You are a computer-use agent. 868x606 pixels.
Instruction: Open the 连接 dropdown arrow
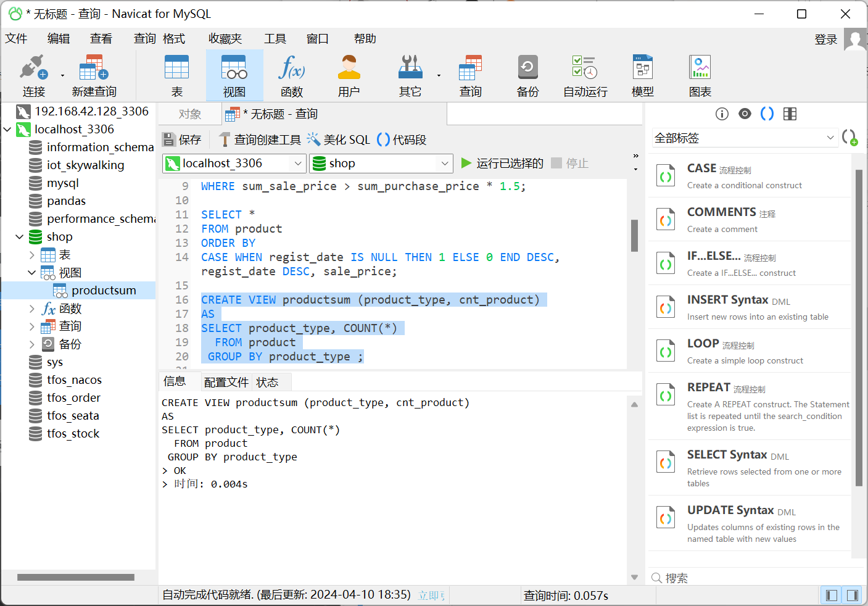(62, 76)
